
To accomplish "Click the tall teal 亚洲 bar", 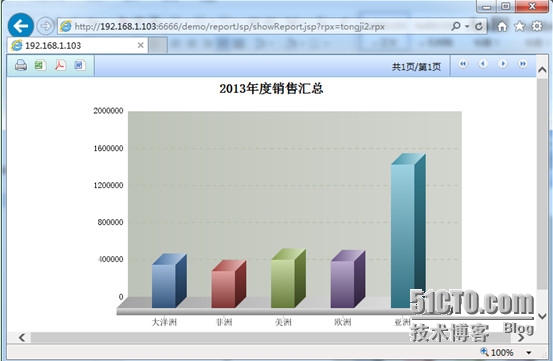I will pos(408,231).
